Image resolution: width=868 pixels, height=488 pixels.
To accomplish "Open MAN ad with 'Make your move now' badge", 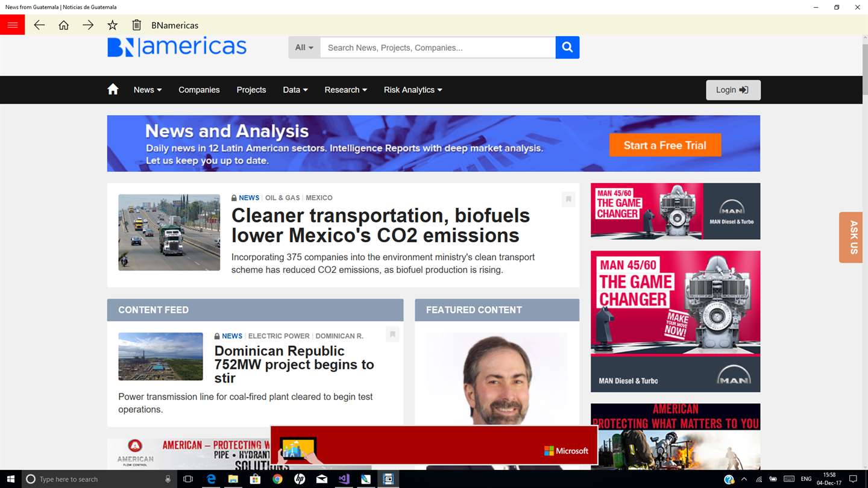I will 675,321.
